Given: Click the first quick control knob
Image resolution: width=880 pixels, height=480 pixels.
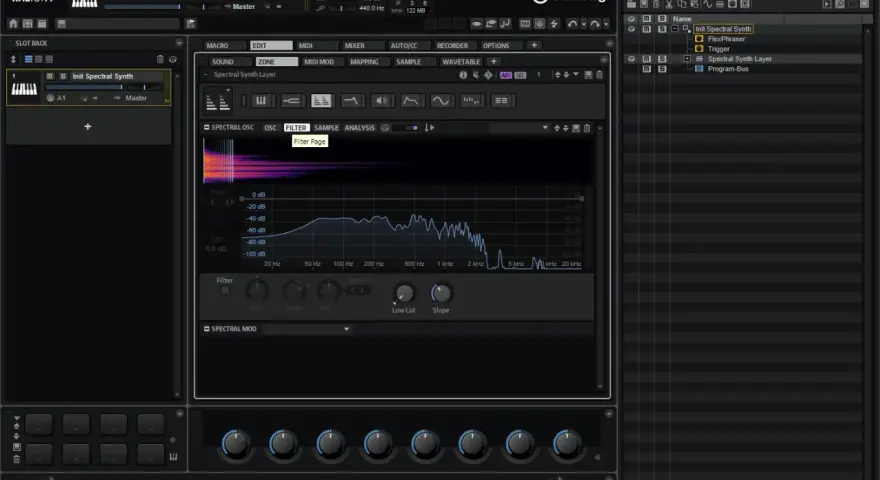Looking at the screenshot, I should coord(236,444).
